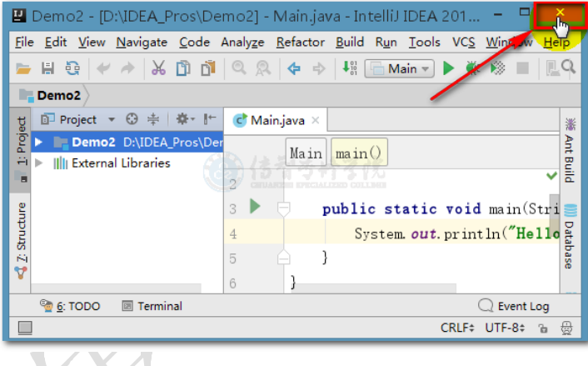This screenshot has width=588, height=366.
Task: Open the Main run configuration dropdown
Action: tap(400, 69)
